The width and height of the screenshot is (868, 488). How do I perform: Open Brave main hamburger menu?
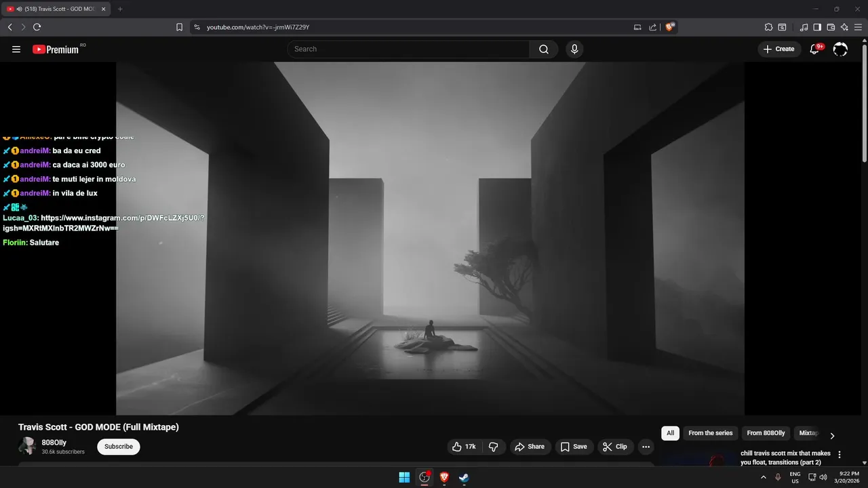(x=859, y=27)
